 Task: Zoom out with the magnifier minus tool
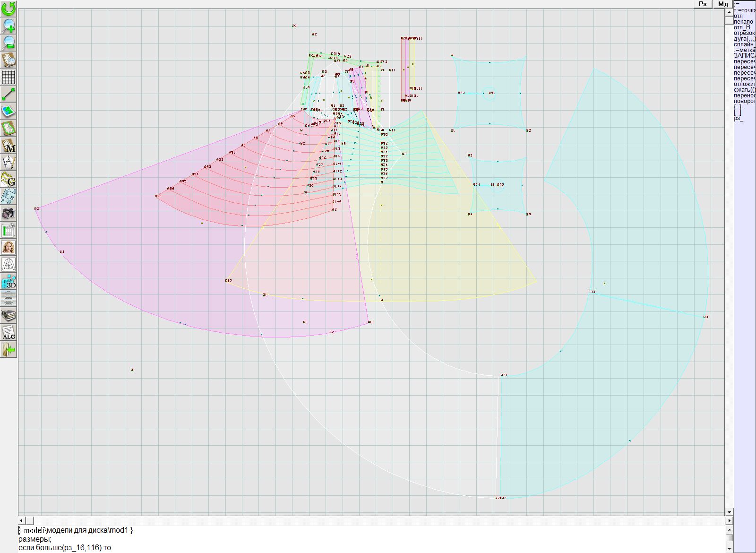[9, 43]
